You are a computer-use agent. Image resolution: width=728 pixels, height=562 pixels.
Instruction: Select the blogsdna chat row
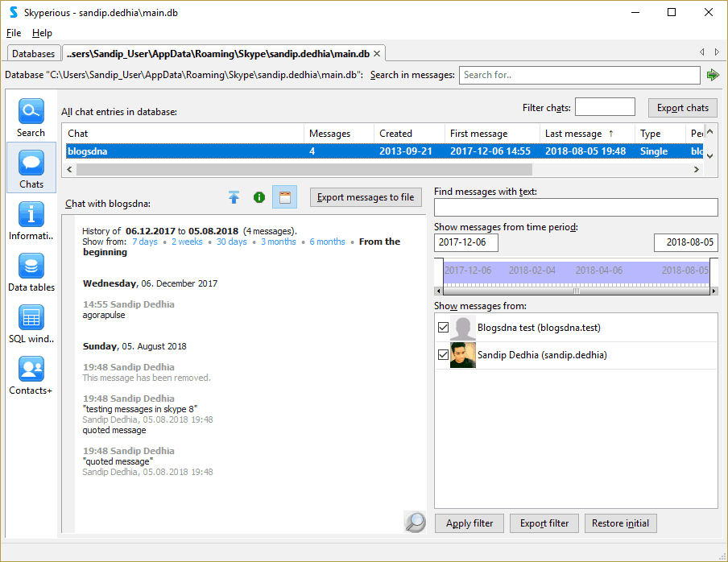point(383,151)
